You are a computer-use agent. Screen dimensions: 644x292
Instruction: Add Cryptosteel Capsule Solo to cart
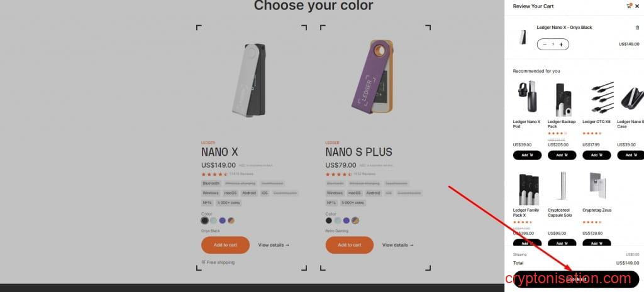click(562, 243)
